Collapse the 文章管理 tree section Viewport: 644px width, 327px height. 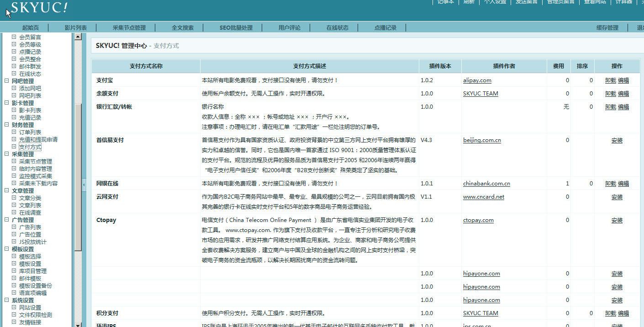(7, 190)
